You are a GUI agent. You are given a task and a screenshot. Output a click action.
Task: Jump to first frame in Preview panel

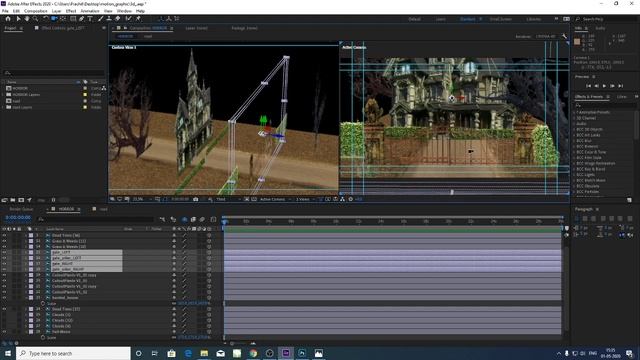(x=588, y=86)
